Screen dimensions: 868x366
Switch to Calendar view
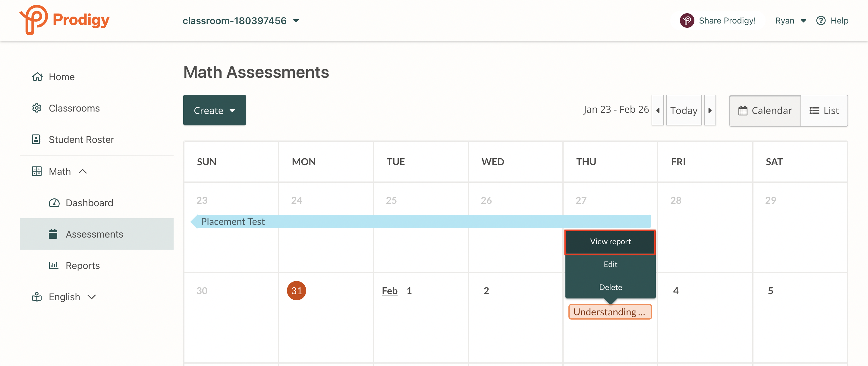(765, 111)
